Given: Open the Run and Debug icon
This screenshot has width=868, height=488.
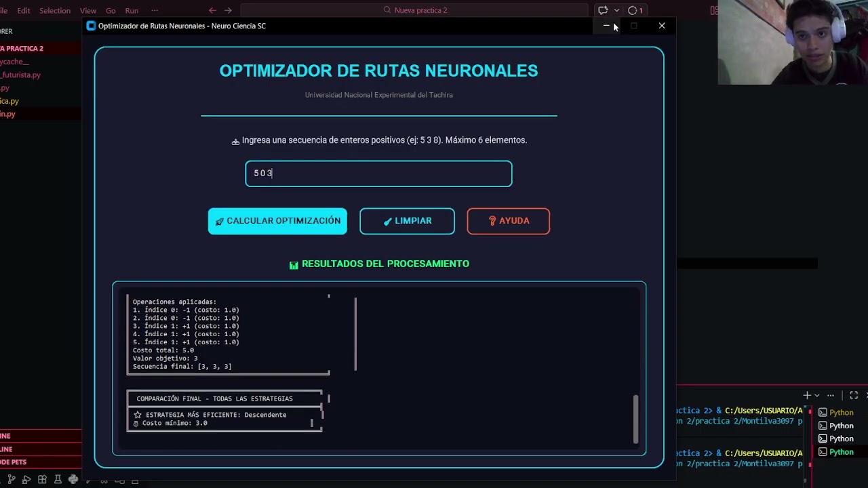Looking at the screenshot, I should (x=26, y=480).
